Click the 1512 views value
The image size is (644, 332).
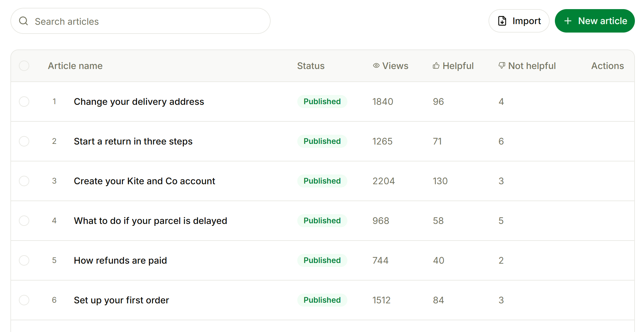(381, 300)
